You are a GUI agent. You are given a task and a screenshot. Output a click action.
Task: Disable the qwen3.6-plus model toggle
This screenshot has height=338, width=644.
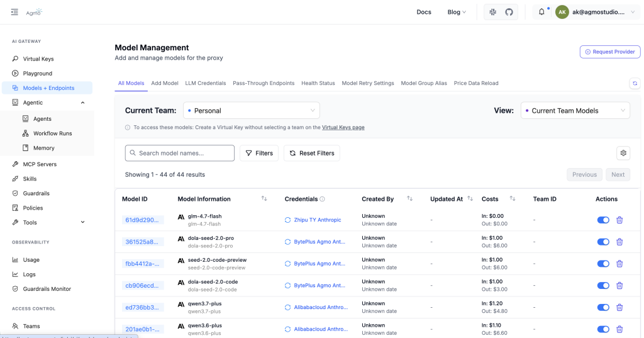603,329
